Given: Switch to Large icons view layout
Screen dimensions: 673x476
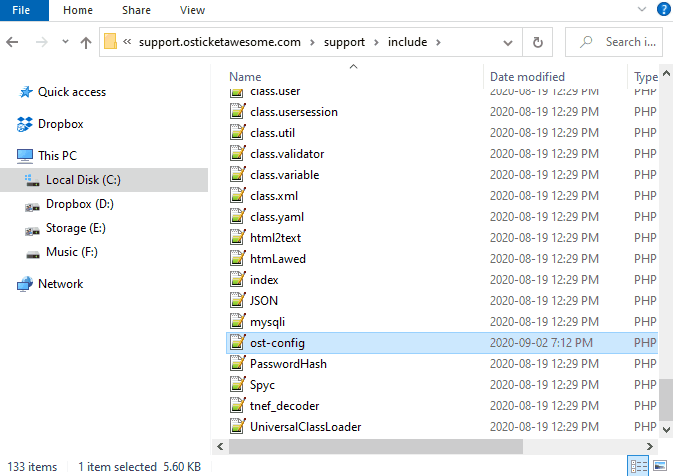Looking at the screenshot, I should point(660,466).
